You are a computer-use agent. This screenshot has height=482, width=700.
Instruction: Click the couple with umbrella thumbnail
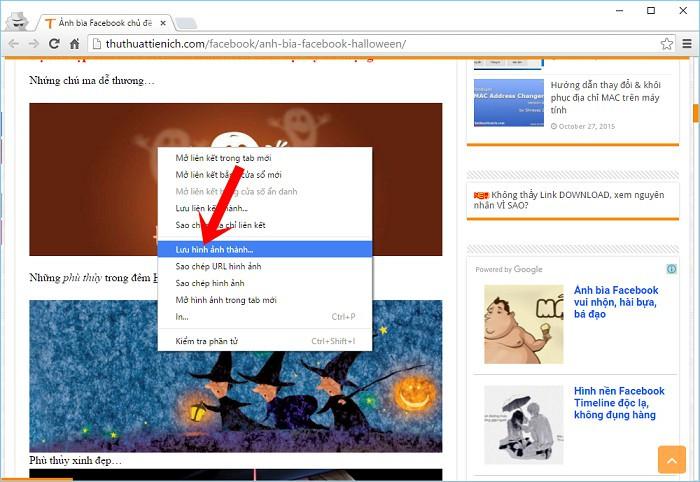point(524,425)
